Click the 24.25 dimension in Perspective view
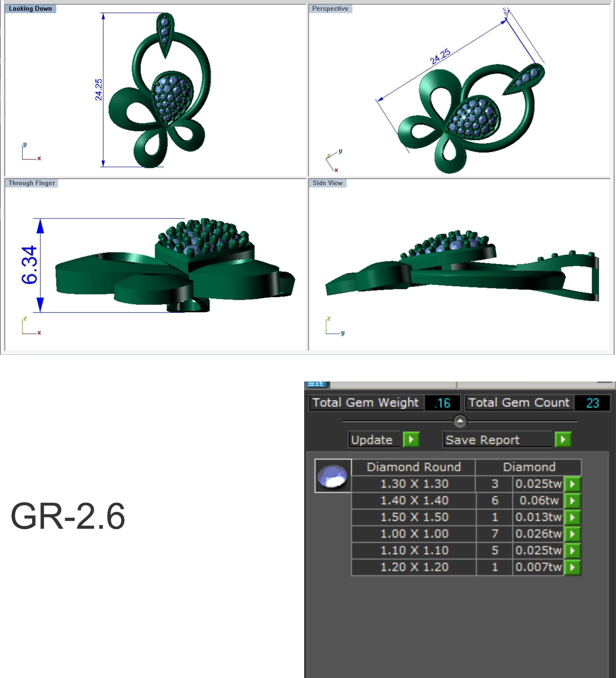The height and width of the screenshot is (678, 616). (x=440, y=56)
